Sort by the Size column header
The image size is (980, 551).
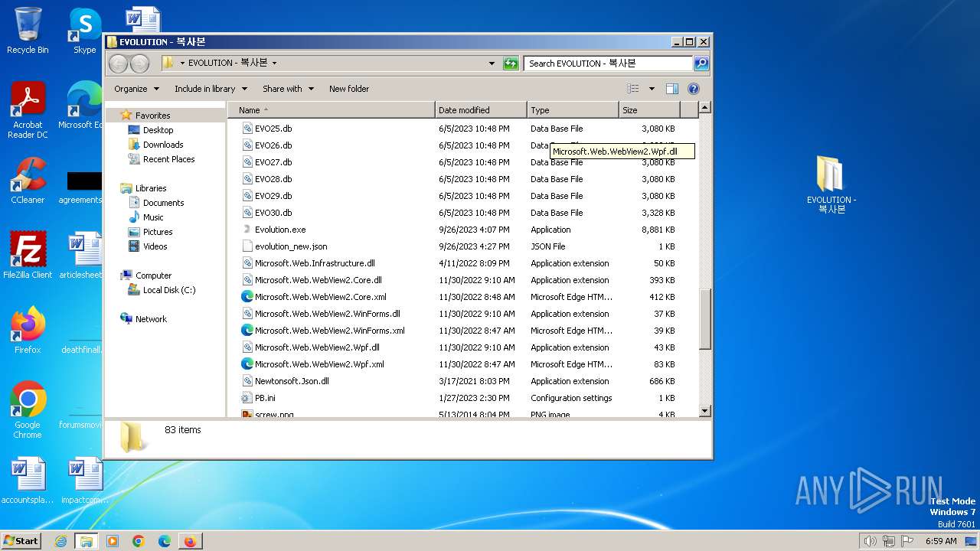point(649,110)
